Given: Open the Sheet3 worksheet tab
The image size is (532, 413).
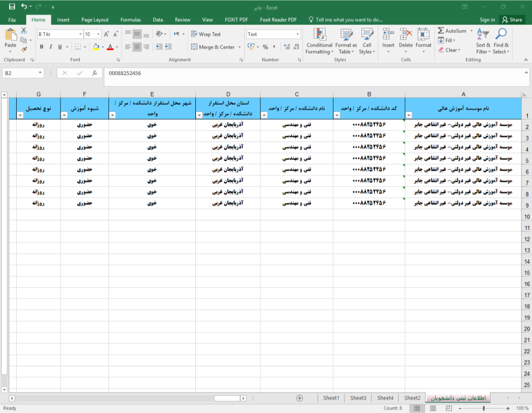Looking at the screenshot, I should [358, 398].
